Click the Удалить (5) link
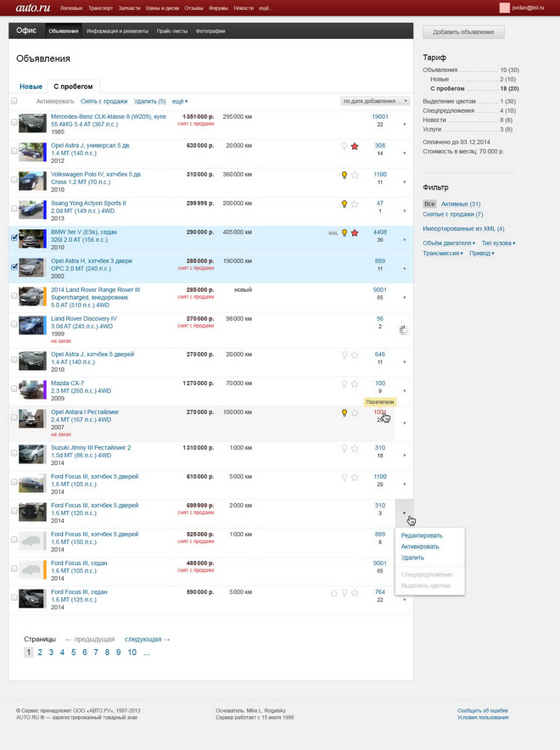 click(x=149, y=102)
